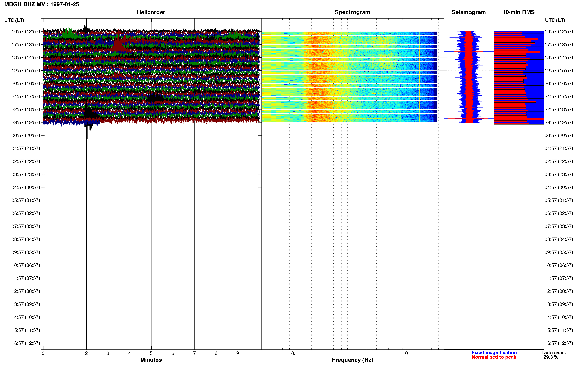The height and width of the screenshot is (368, 588).
Task: Click the 19:57 (15:57) label on the Helicorder axis
Action: pyautogui.click(x=26, y=71)
